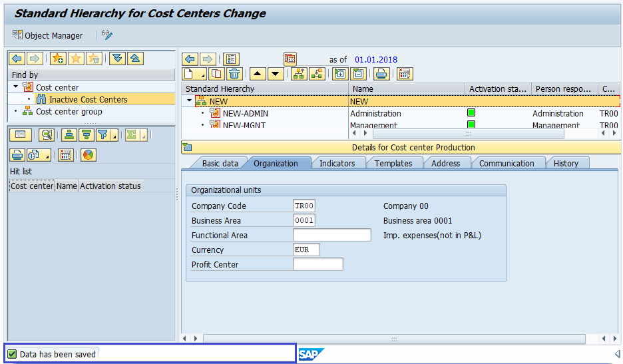Screen dimensions: 623x364
Task: Open the hit list graphic chart icon
Action: click(89, 155)
